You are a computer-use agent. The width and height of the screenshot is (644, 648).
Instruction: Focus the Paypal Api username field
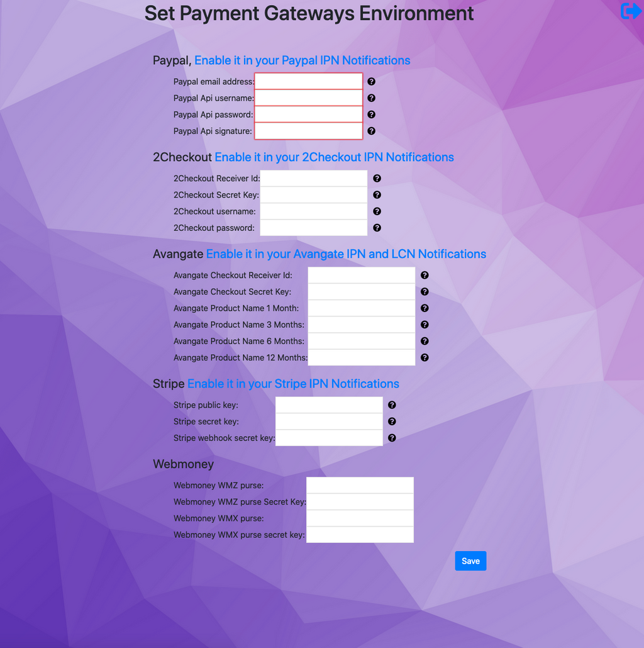pos(309,98)
